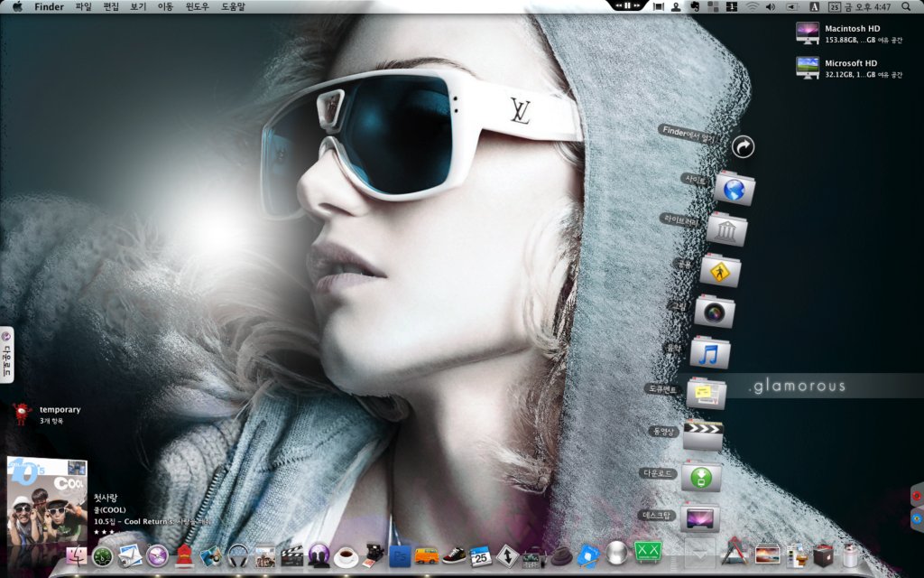The image size is (924, 578).
Task: Open the fedora hat app in dock
Action: (x=561, y=556)
